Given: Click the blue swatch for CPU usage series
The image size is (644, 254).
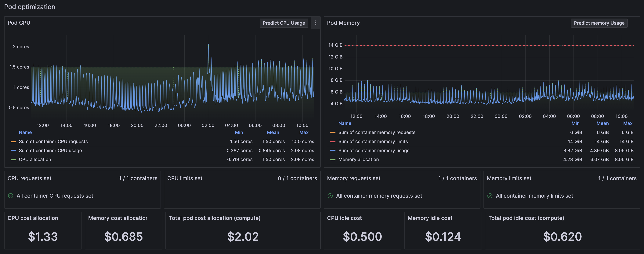Looking at the screenshot, I should (x=13, y=151).
